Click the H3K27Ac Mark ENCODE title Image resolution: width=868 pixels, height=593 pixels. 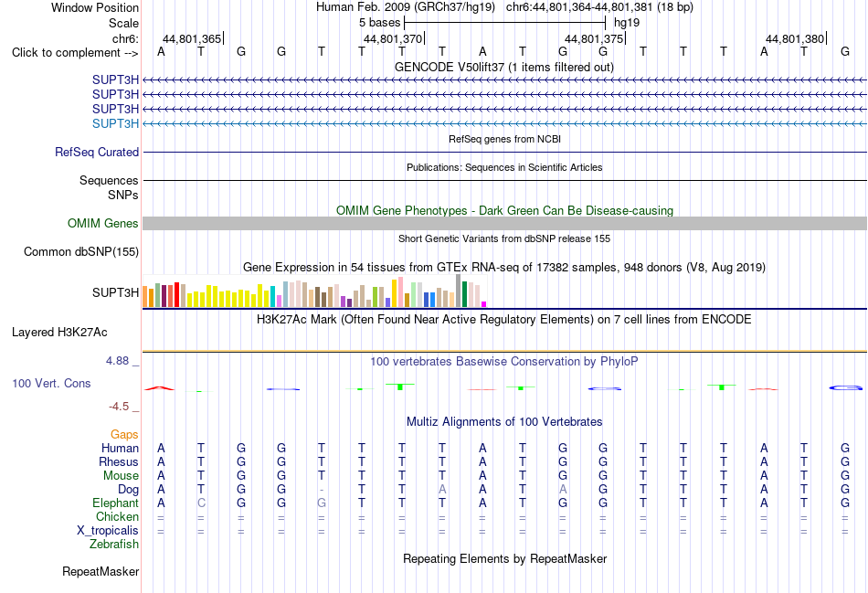pyautogui.click(x=504, y=320)
